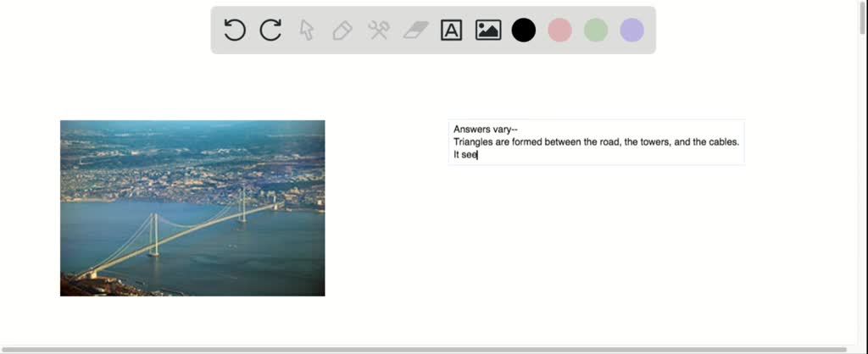This screenshot has height=354, width=868.
Task: Pick the green color swatch
Action: coord(596,30)
